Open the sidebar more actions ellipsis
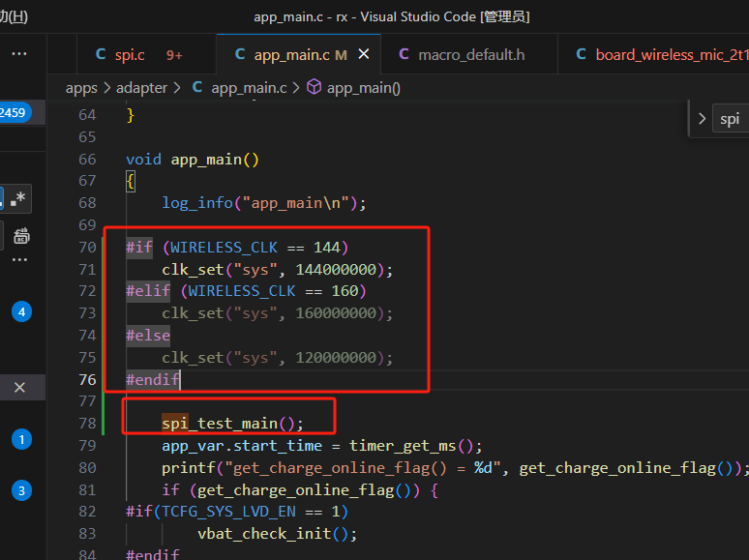 coord(19,54)
